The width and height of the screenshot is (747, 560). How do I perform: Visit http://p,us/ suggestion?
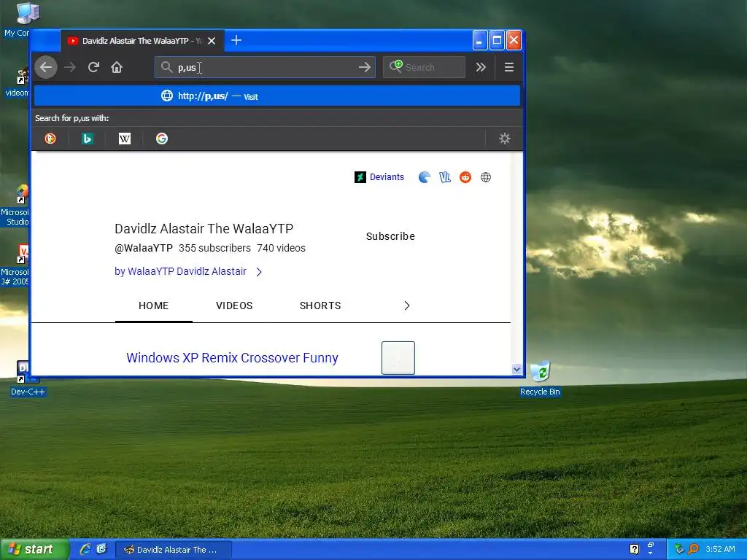coord(276,96)
